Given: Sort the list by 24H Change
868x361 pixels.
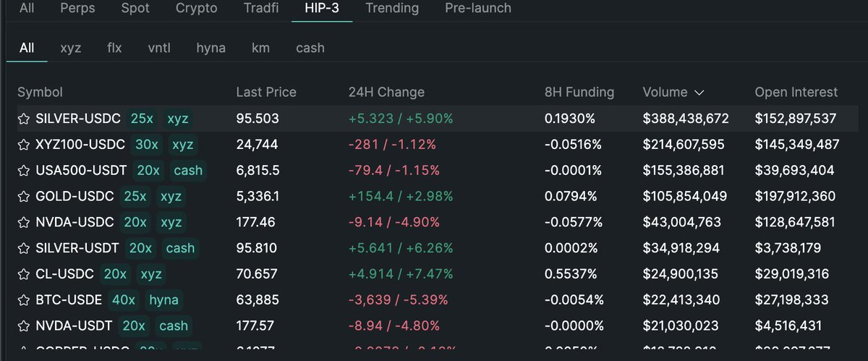Looking at the screenshot, I should [x=386, y=93].
